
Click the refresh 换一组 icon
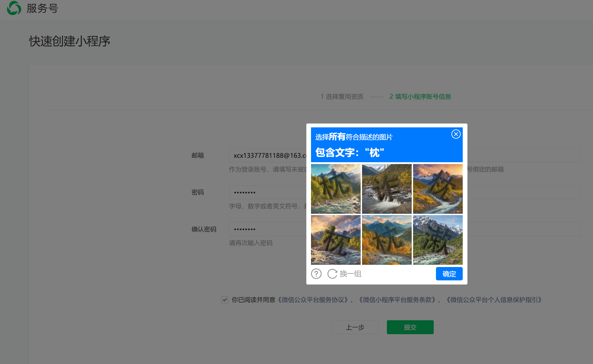pos(332,274)
